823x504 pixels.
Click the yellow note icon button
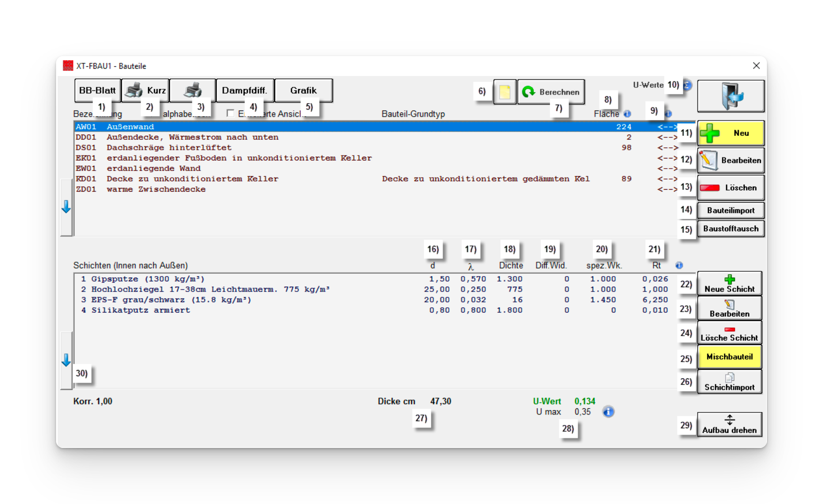pos(504,92)
